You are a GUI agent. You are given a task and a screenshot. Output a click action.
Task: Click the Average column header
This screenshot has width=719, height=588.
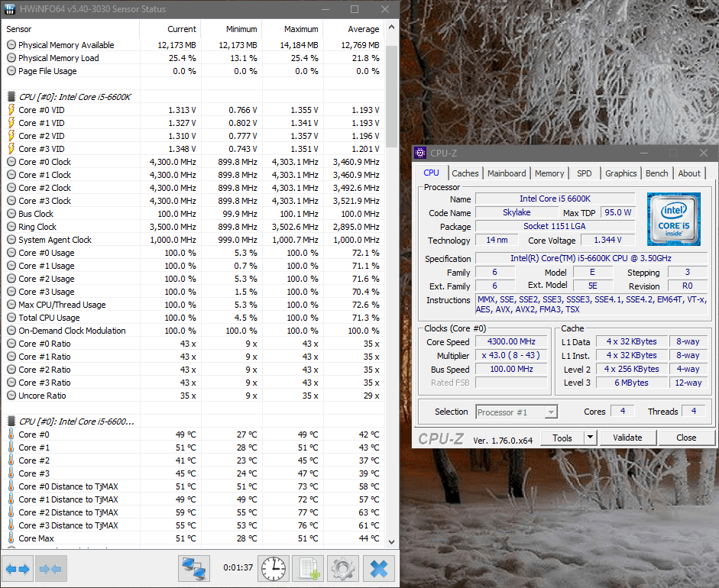tap(354, 29)
